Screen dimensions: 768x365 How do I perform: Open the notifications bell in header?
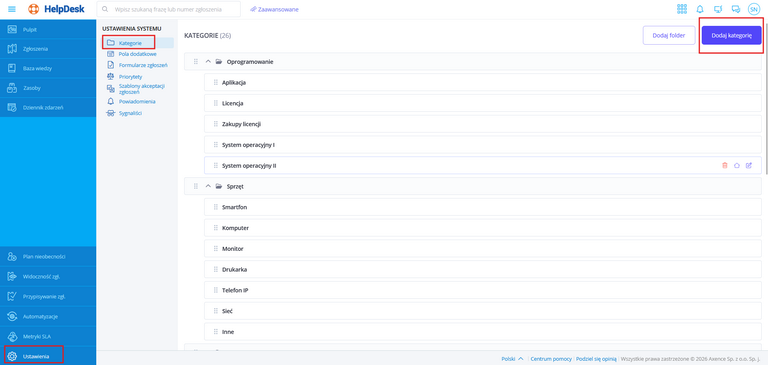700,9
